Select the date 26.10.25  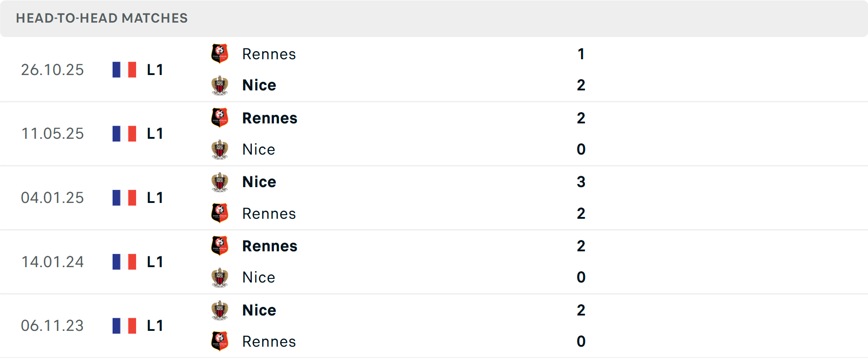coord(52,70)
